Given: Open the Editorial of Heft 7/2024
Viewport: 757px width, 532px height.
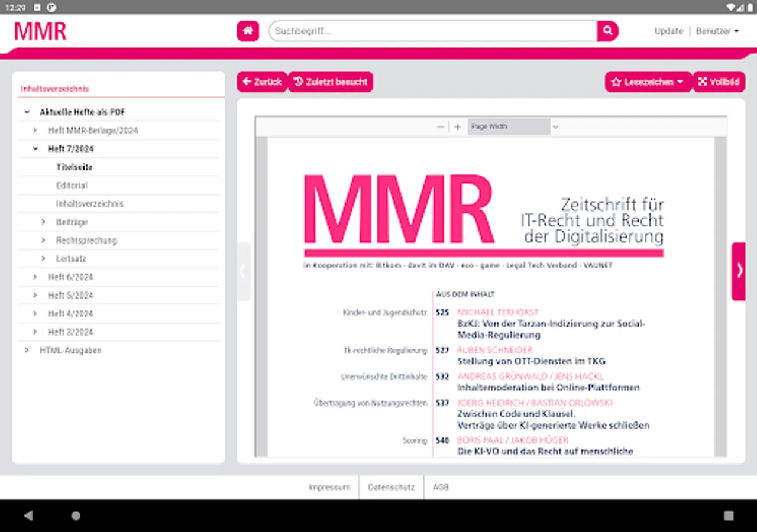Looking at the screenshot, I should 71,185.
